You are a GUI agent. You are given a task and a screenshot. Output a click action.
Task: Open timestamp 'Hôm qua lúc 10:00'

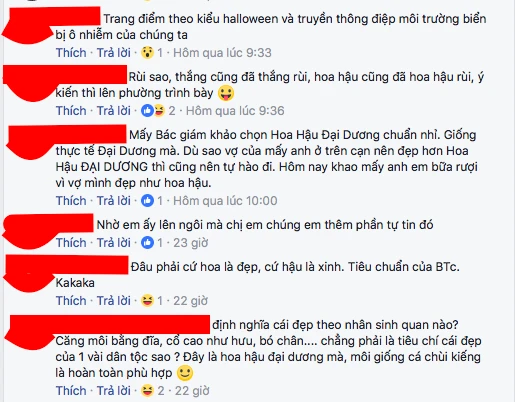225,201
